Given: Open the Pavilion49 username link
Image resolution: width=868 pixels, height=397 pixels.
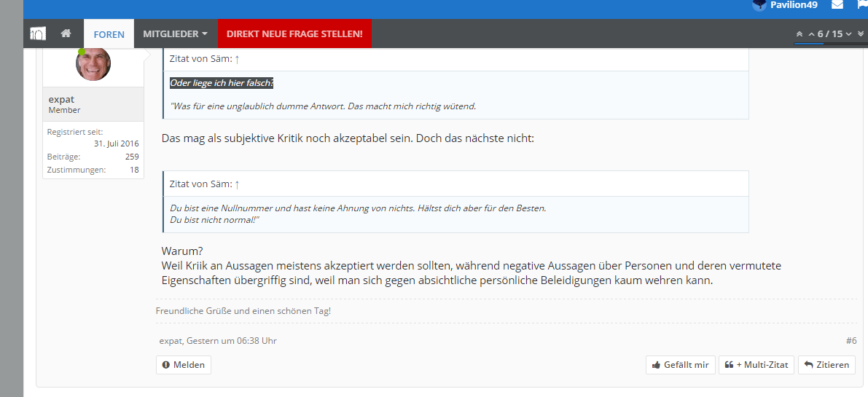Looking at the screenshot, I should [793, 5].
